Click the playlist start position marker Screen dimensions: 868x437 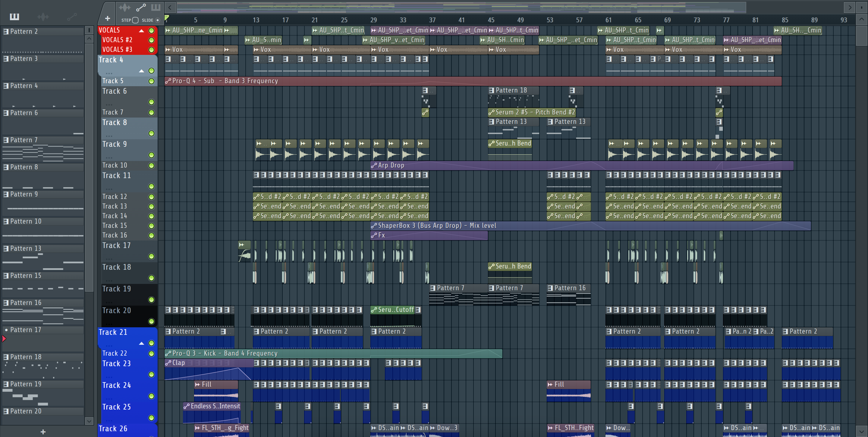click(167, 18)
